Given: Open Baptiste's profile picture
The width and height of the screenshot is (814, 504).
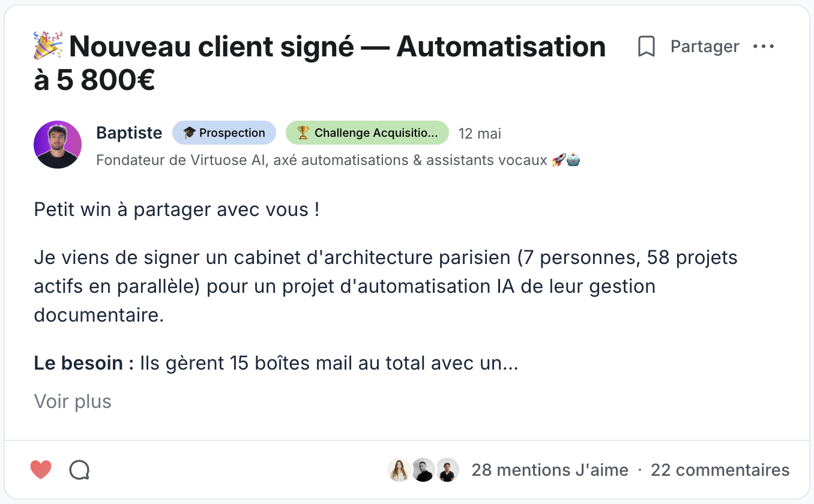Looking at the screenshot, I should [x=58, y=145].
